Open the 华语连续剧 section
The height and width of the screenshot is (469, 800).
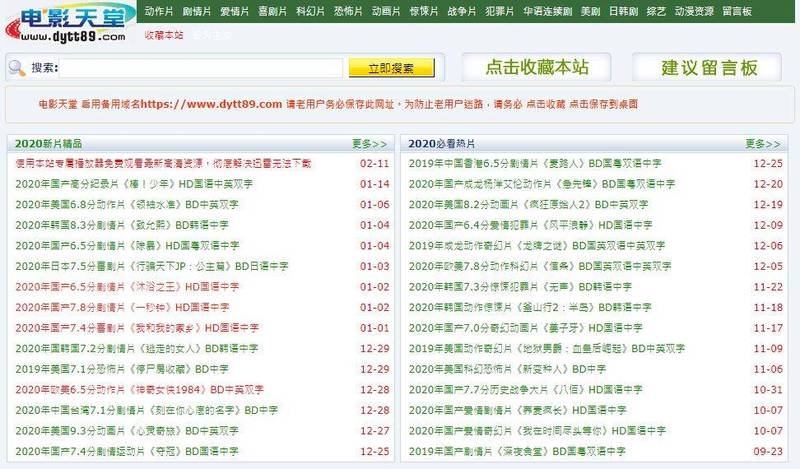[x=547, y=11]
